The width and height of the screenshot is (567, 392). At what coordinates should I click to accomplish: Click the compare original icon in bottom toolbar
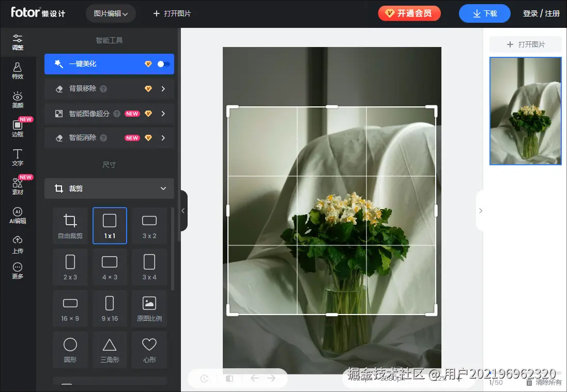[x=229, y=379]
